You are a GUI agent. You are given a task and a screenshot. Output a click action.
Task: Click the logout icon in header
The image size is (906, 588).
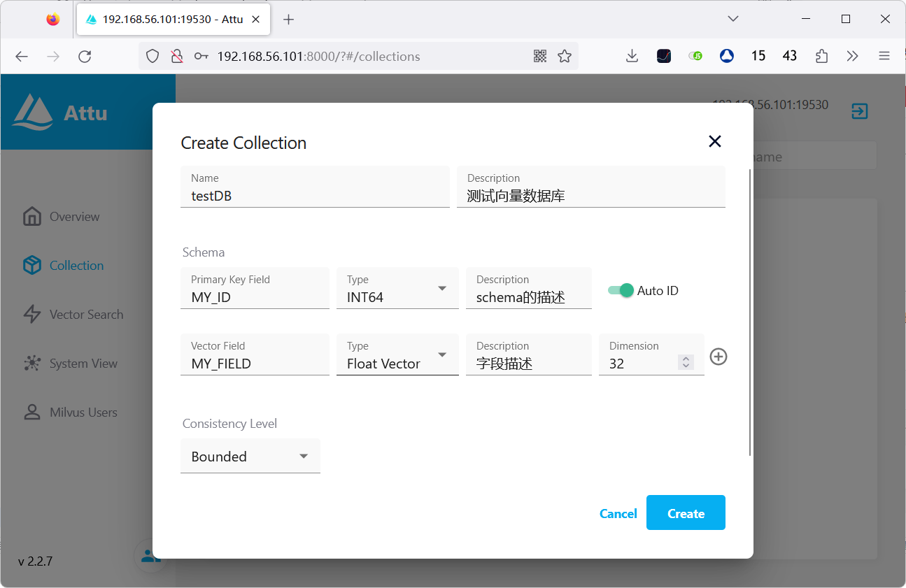tap(859, 110)
